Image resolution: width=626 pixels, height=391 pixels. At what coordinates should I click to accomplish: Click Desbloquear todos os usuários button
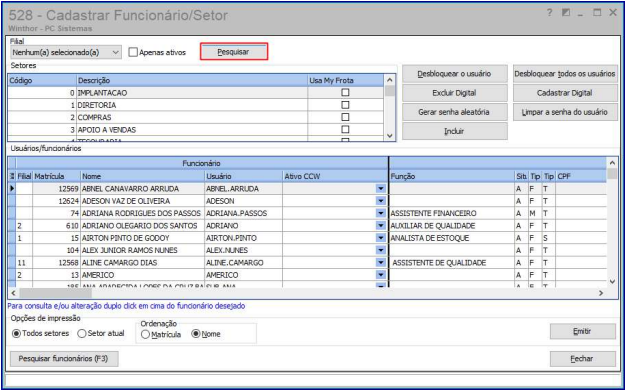tap(565, 74)
